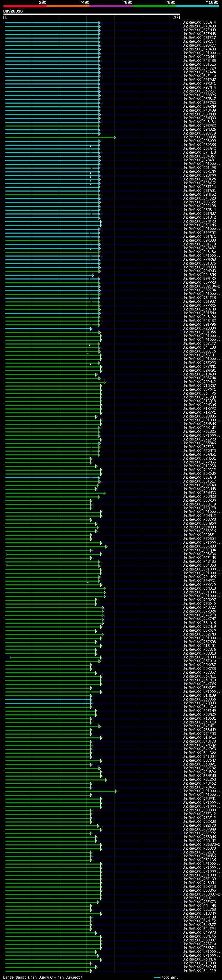Select hit label UniRef100_O82734-2

(201, 286)
